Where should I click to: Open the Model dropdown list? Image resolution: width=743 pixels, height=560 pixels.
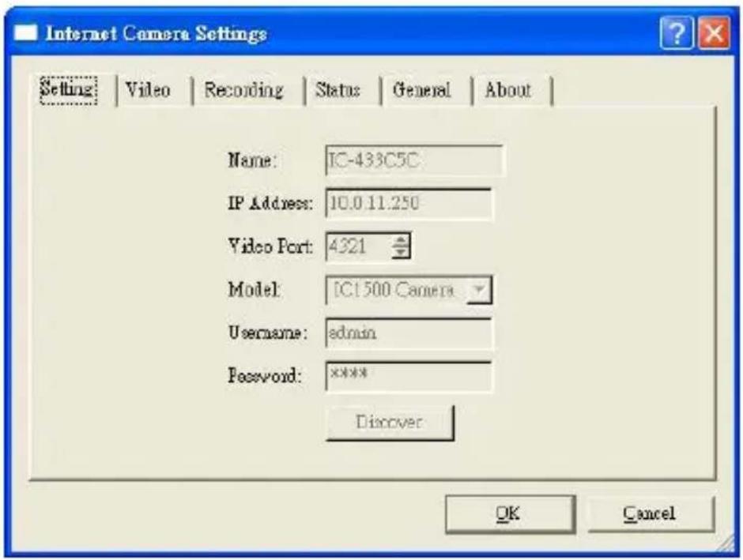tap(479, 290)
